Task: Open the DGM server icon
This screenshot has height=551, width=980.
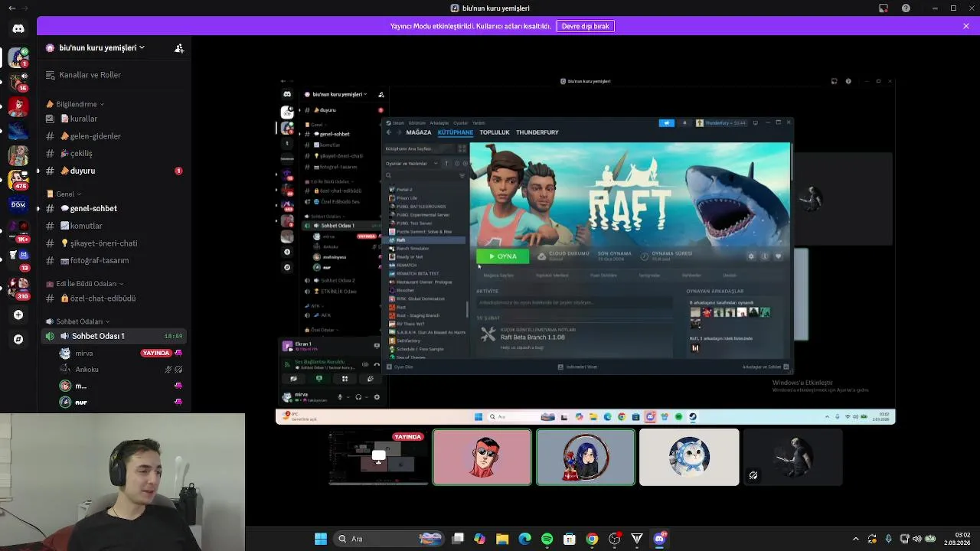Action: click(18, 204)
